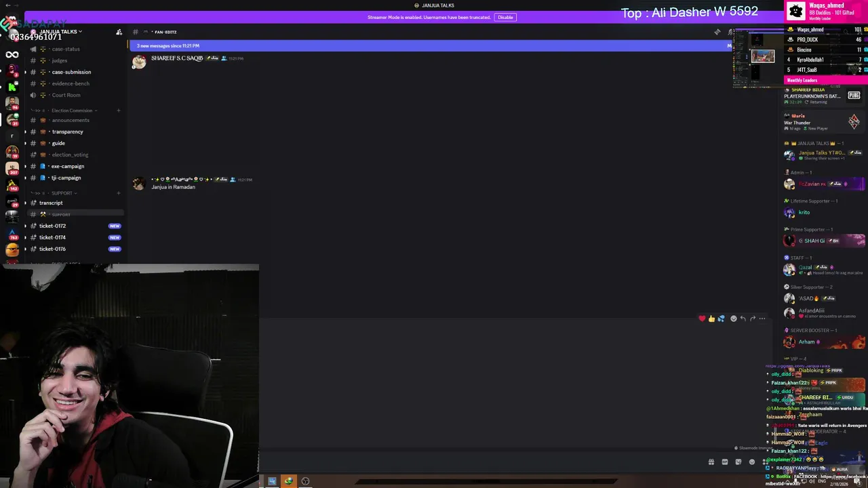Open the guide channel

tap(58, 143)
